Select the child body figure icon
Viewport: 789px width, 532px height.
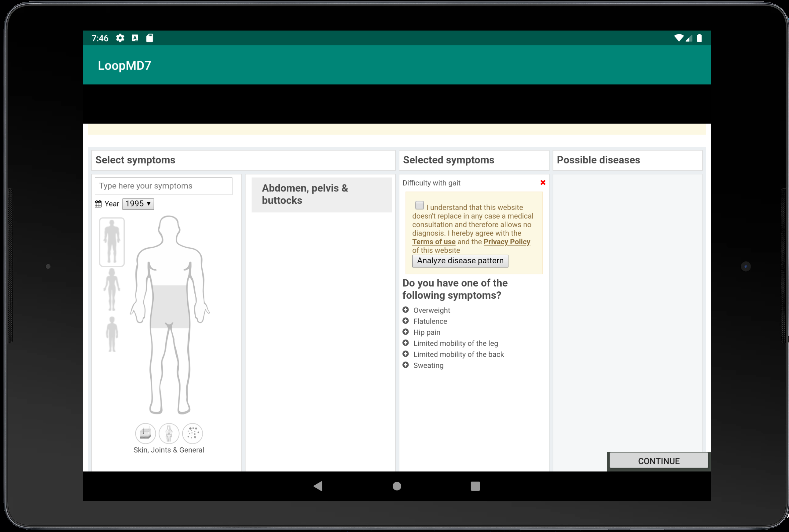(x=112, y=334)
